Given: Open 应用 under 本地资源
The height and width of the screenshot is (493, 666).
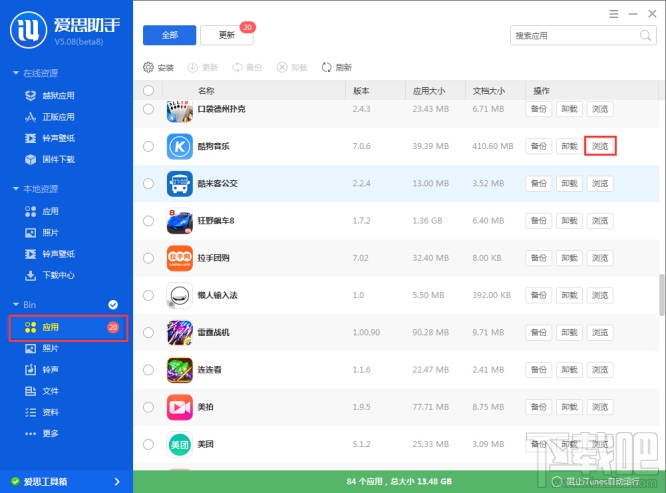Looking at the screenshot, I should [42, 211].
